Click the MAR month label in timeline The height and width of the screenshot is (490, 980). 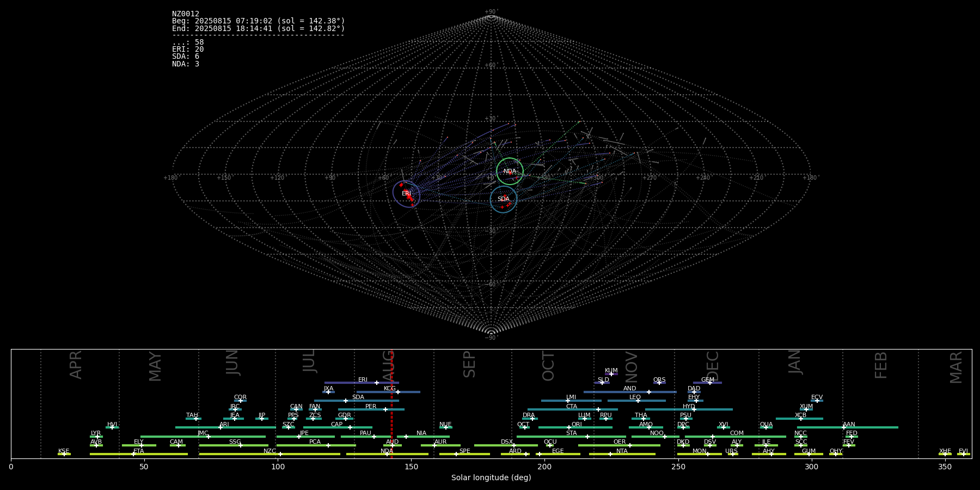[956, 367]
